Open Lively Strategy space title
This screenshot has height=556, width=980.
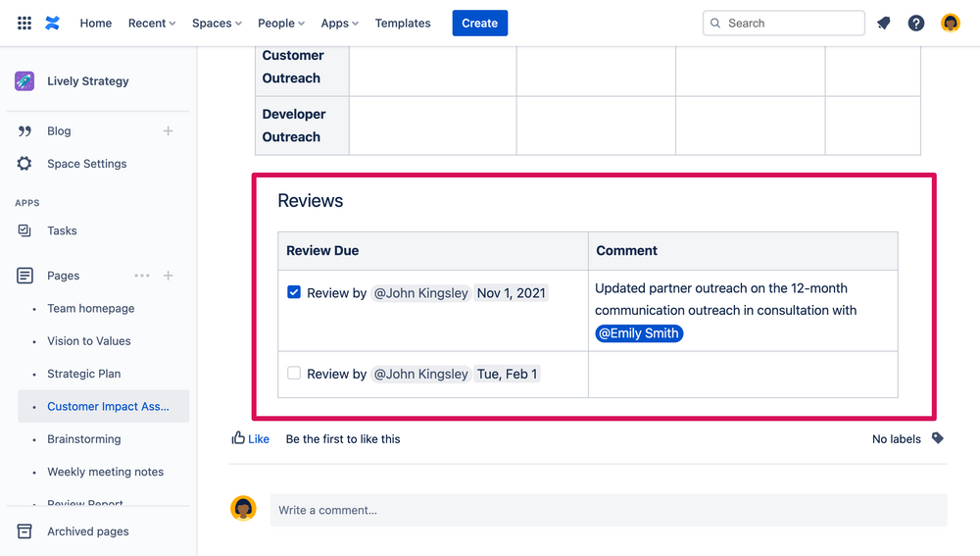point(88,81)
